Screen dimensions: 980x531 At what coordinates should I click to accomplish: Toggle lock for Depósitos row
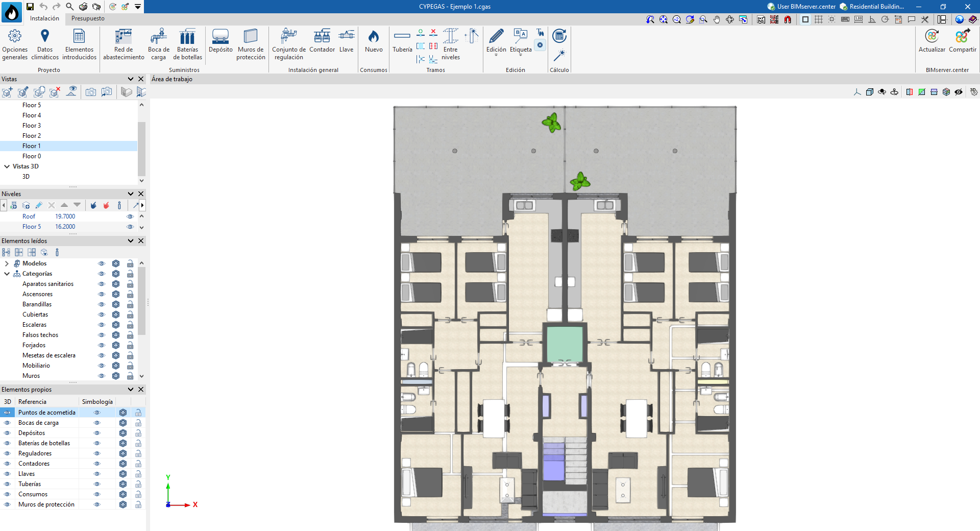coord(138,433)
